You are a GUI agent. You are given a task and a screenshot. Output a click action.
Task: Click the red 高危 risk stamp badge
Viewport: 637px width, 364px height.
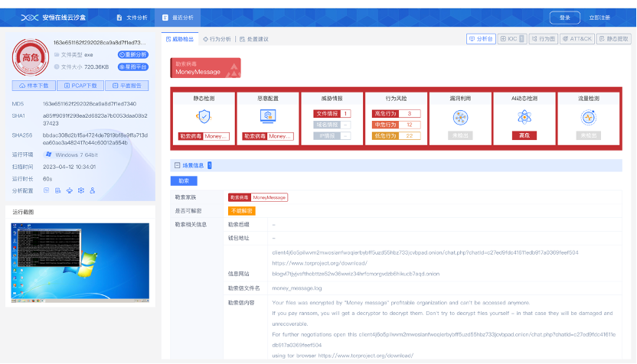[x=31, y=56]
